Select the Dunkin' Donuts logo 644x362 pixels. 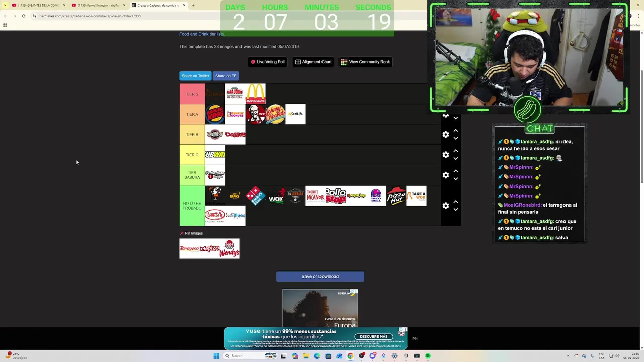coord(235,114)
